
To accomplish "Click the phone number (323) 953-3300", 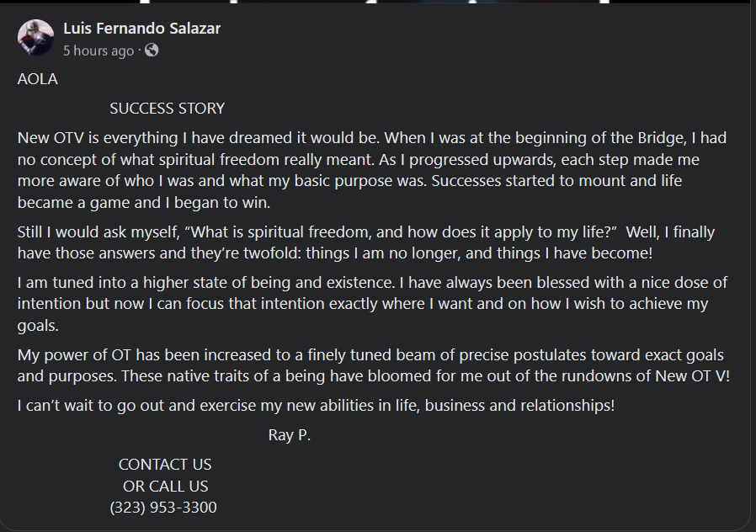I will (x=163, y=508).
